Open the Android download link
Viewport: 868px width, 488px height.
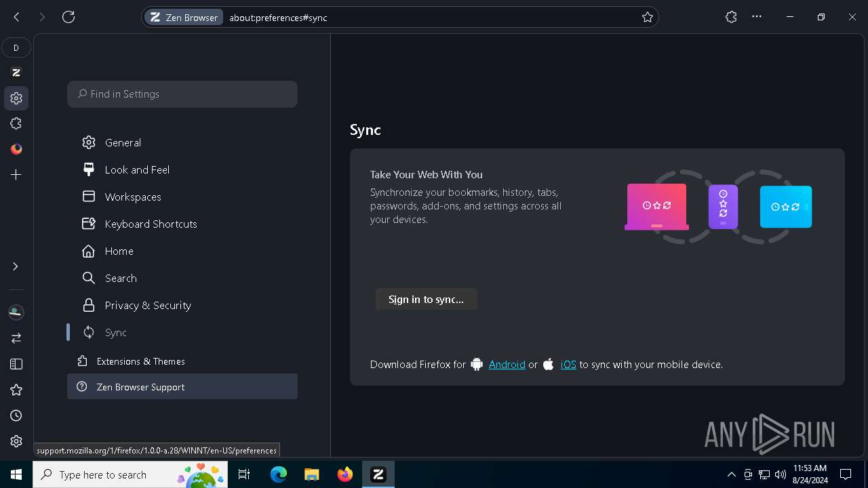point(507,365)
